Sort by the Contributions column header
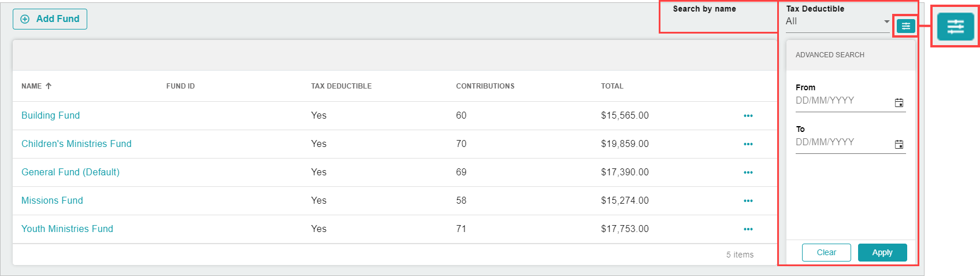Screen dimensions: 980x276 (x=485, y=86)
